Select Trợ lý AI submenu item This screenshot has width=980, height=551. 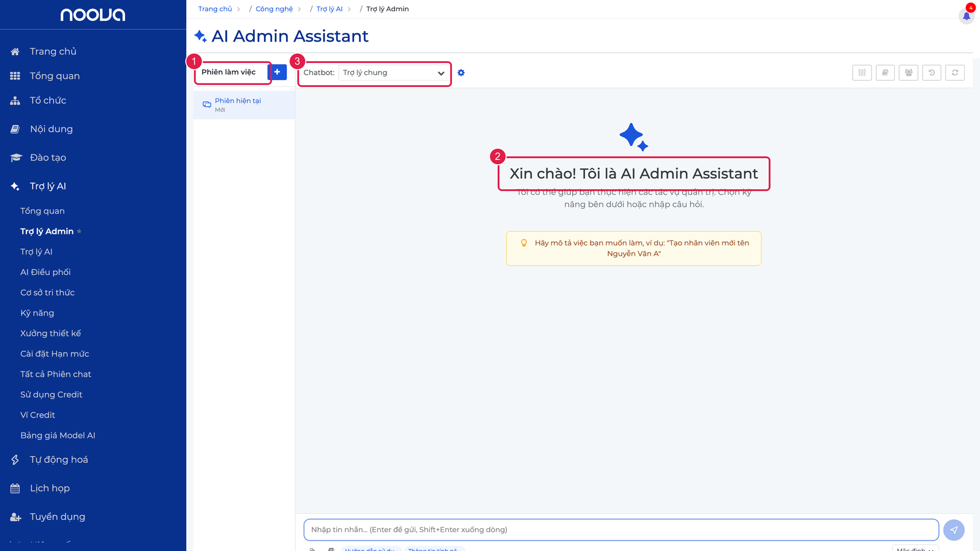pos(36,252)
